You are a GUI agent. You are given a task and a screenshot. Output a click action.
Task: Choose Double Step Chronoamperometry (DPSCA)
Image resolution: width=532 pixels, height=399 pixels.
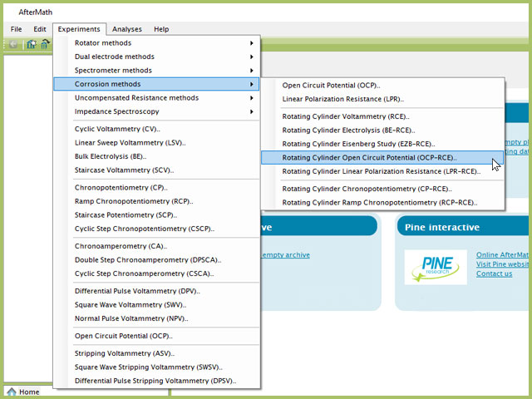[x=156, y=260]
